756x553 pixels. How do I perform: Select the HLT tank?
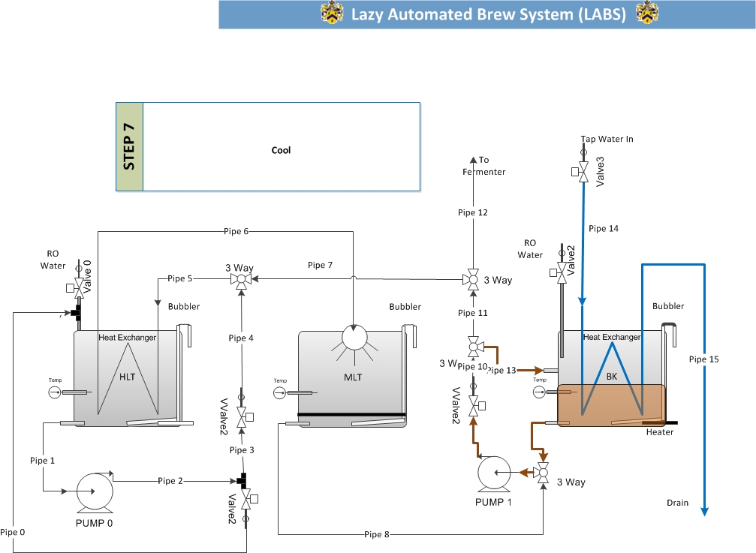(x=128, y=378)
